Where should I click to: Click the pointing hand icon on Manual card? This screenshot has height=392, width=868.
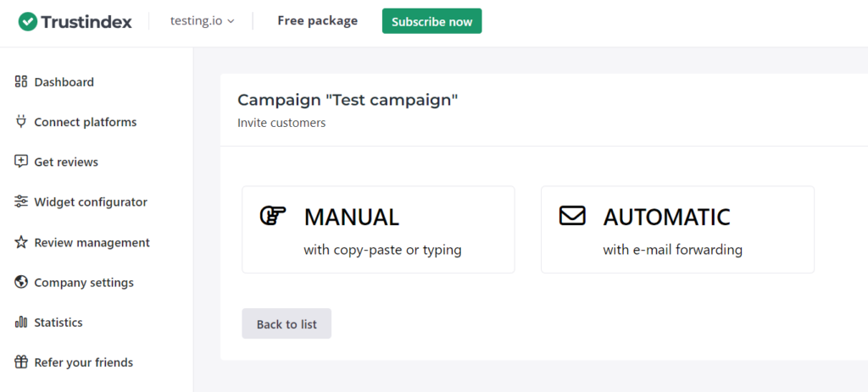[272, 216]
